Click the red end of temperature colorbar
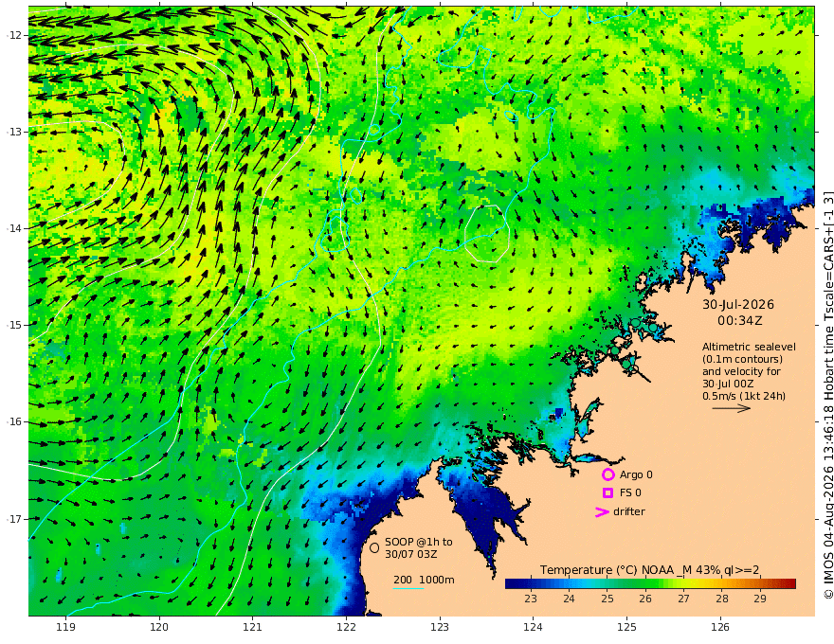 (x=790, y=583)
